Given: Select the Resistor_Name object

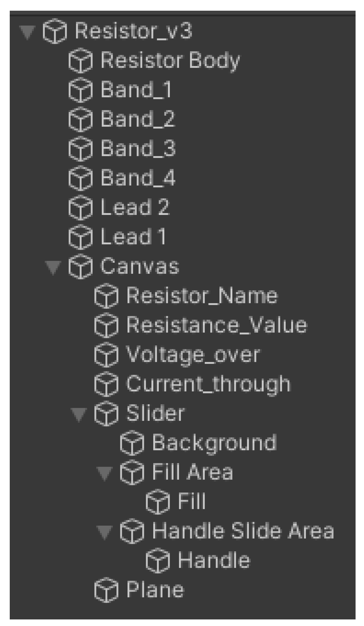Looking at the screenshot, I should point(202,296).
